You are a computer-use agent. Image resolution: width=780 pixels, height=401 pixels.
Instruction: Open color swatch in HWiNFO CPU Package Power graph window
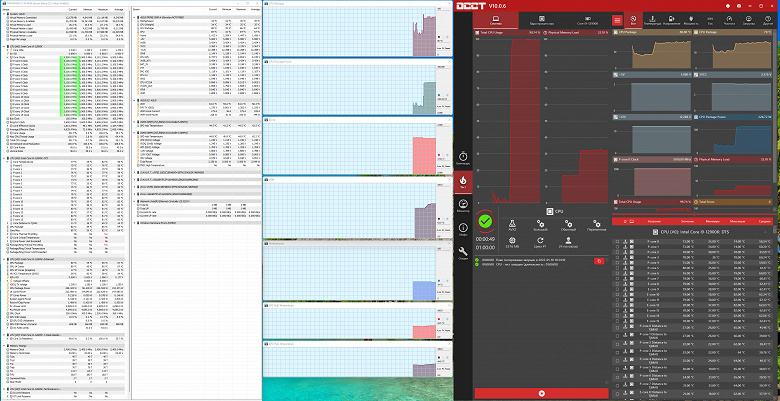point(439,95)
